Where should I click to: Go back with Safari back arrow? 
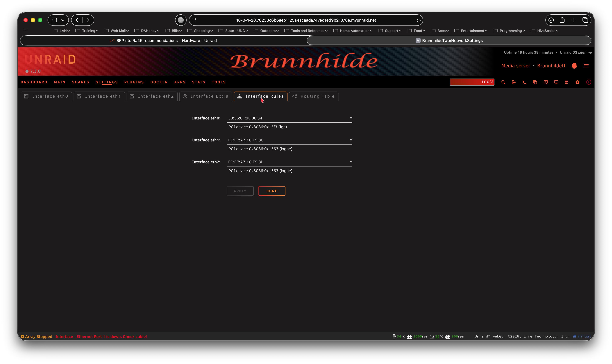coord(77,20)
